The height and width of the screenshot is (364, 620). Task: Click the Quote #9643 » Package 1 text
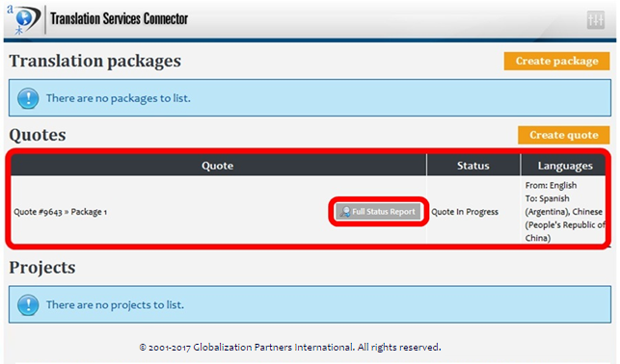click(x=61, y=212)
